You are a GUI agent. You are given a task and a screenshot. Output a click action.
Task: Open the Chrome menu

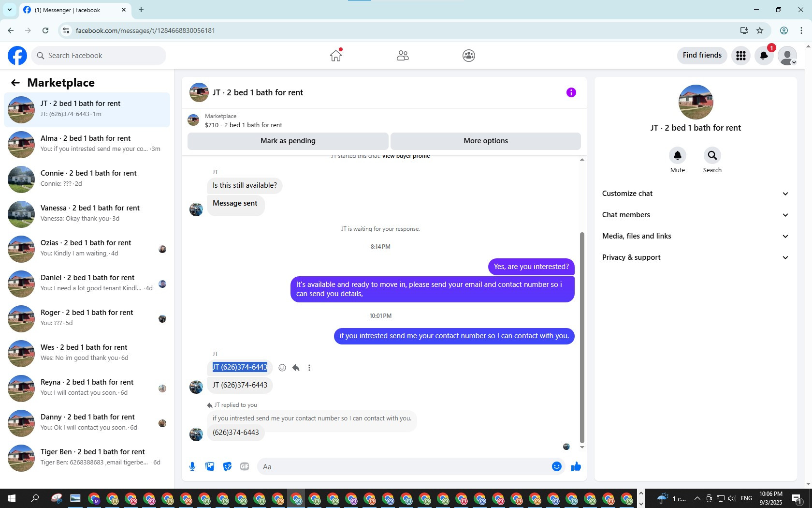801,30
